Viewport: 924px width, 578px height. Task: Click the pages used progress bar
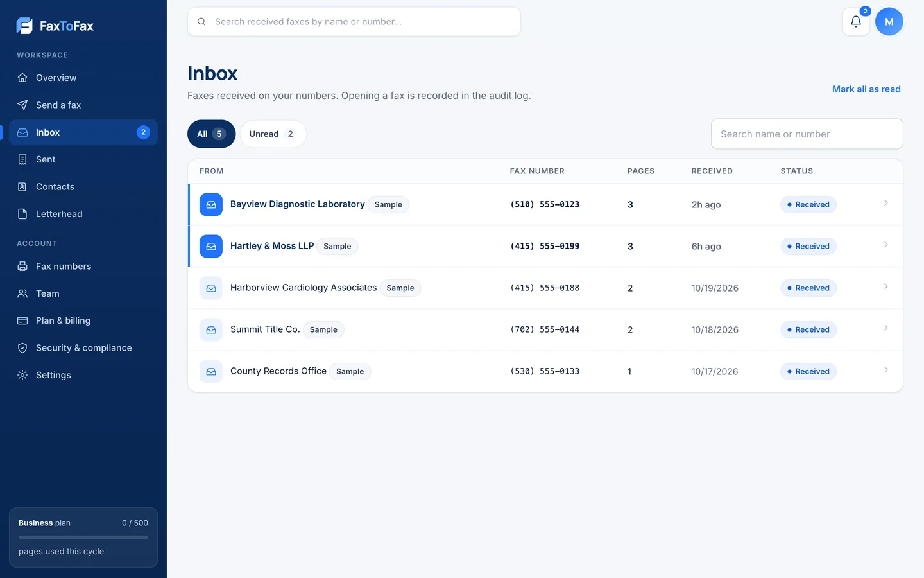click(x=83, y=538)
